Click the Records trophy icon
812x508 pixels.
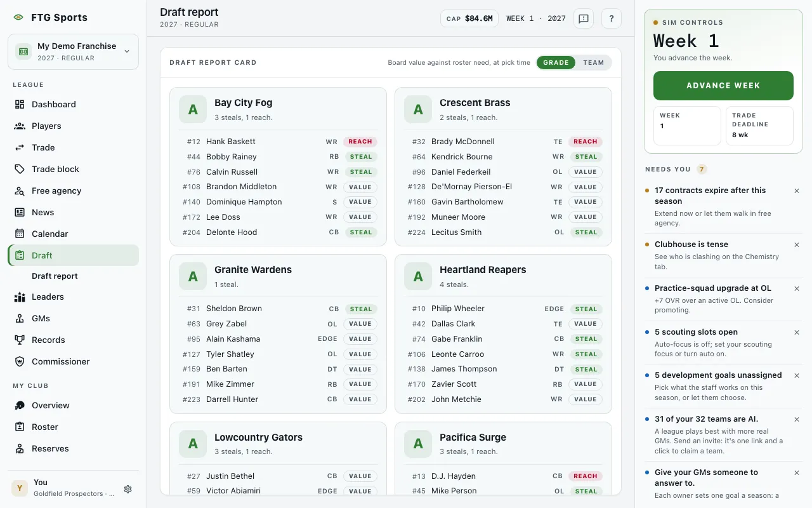click(20, 340)
